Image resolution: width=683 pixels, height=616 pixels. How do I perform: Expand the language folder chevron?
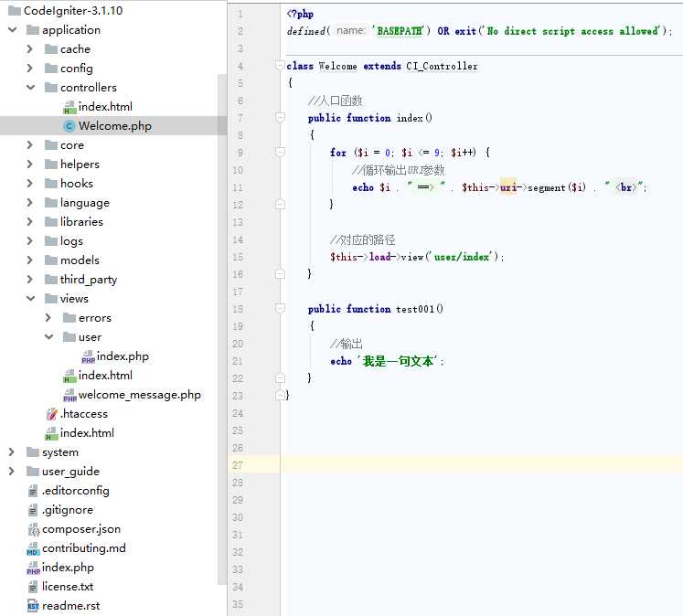click(x=29, y=202)
